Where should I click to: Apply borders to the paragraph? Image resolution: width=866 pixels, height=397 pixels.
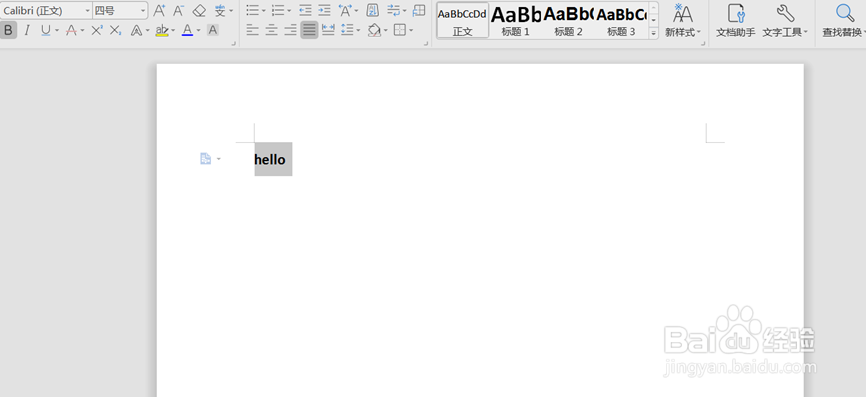click(399, 30)
